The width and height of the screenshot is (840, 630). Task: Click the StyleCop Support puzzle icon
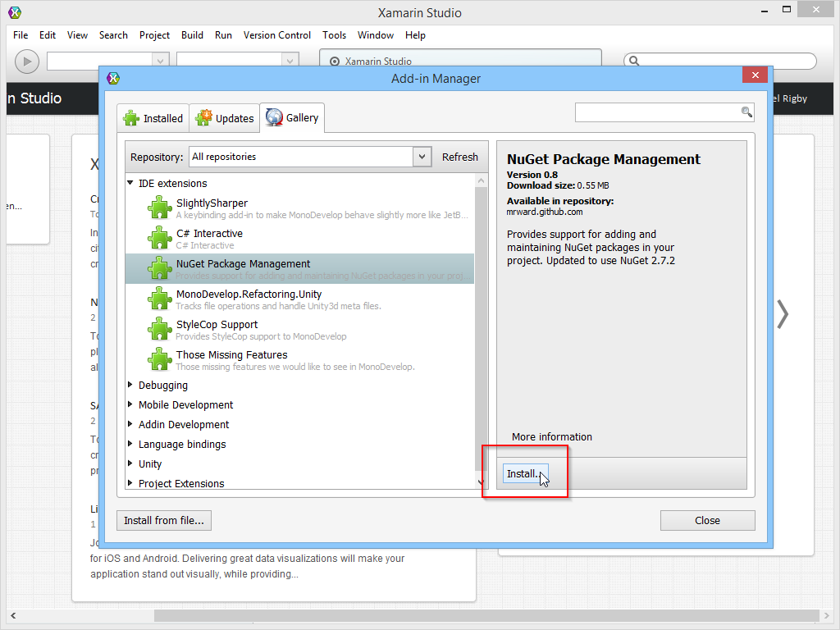(x=160, y=329)
